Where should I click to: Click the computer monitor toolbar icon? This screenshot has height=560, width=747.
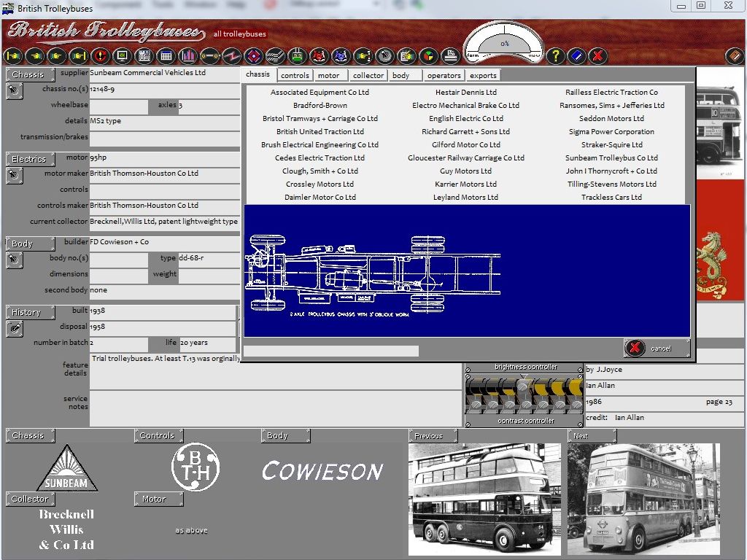122,55
